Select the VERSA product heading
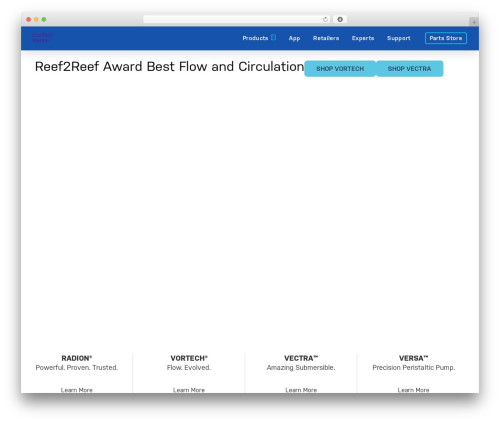Screen dimensions: 500x423 tap(413, 358)
